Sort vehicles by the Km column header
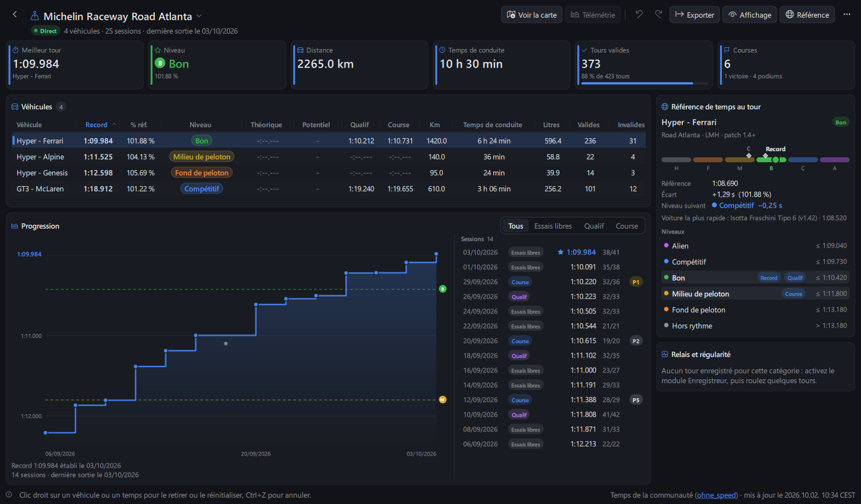This screenshot has width=861, height=504. click(x=435, y=125)
